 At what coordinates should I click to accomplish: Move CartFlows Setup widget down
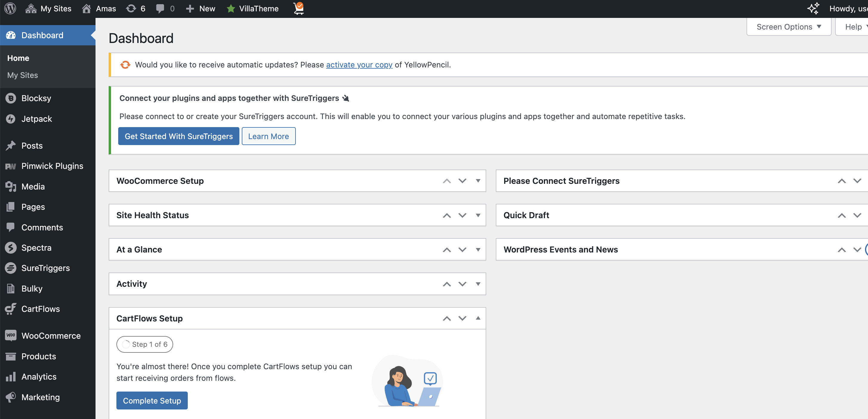point(462,318)
